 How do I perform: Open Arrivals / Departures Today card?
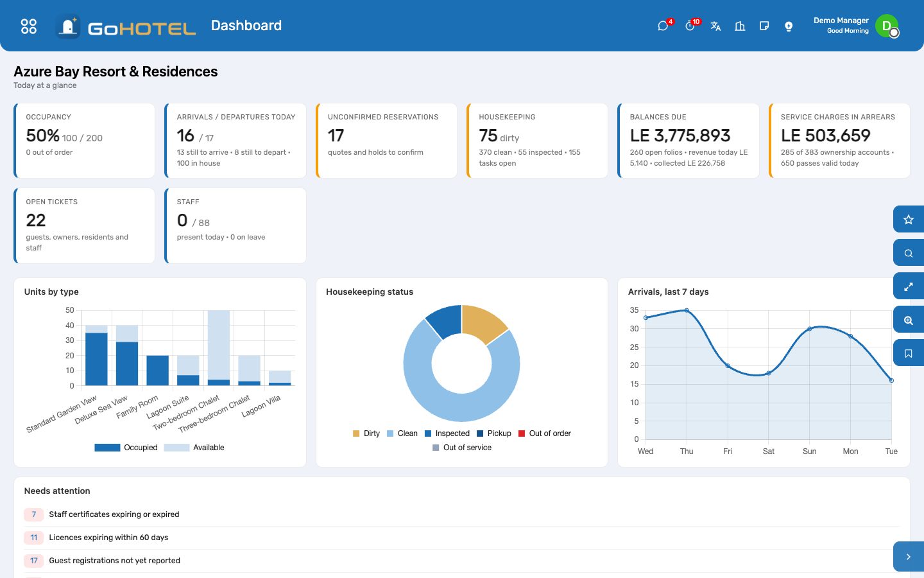235,141
